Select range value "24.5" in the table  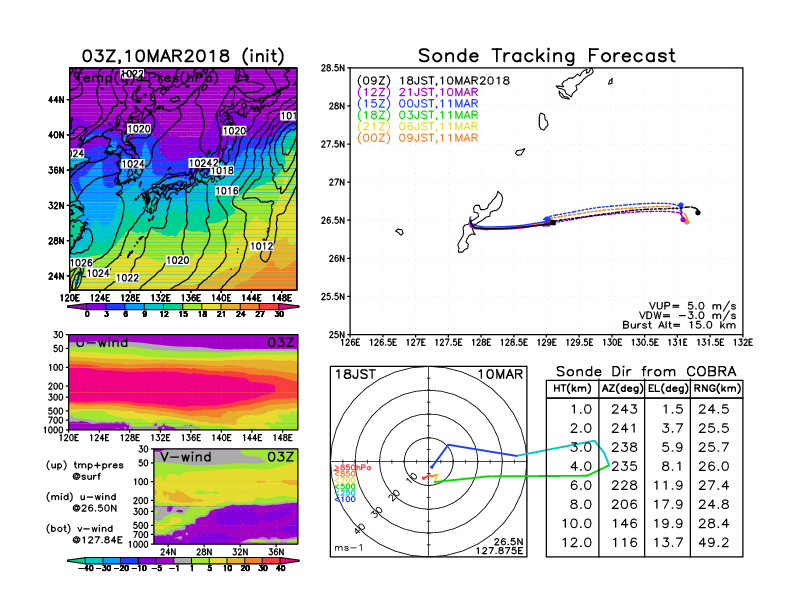[714, 410]
